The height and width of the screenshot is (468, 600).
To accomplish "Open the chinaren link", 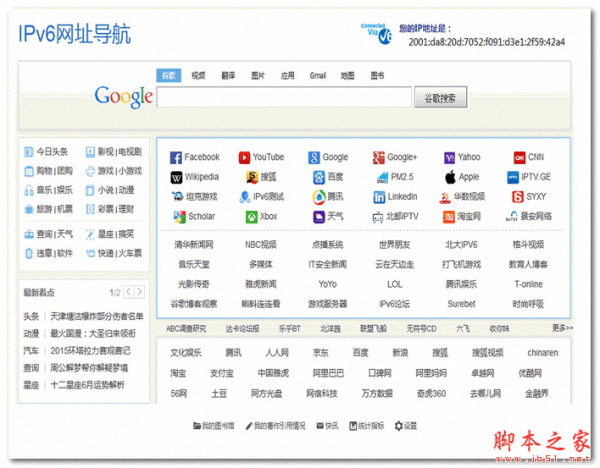I will point(542,353).
